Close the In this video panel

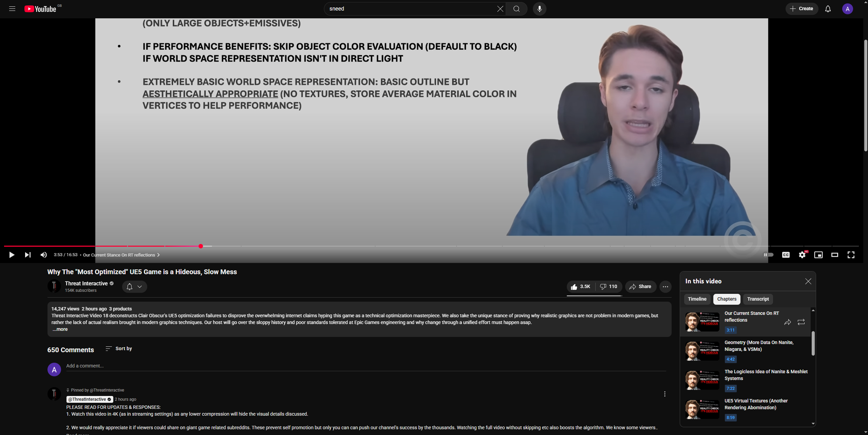pyautogui.click(x=808, y=281)
